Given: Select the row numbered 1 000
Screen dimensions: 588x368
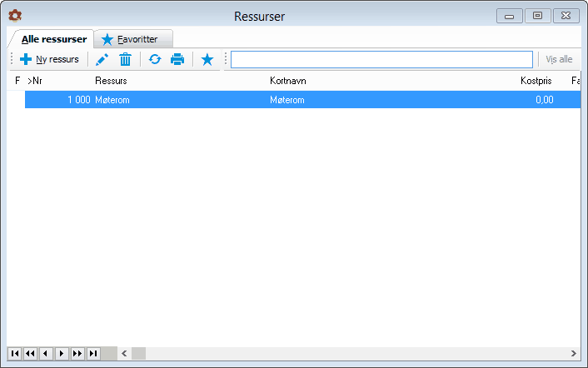Looking at the screenshot, I should 302,100.
